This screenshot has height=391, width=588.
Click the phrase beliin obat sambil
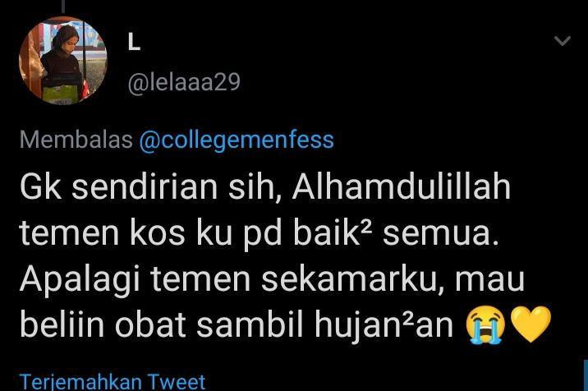point(161,324)
